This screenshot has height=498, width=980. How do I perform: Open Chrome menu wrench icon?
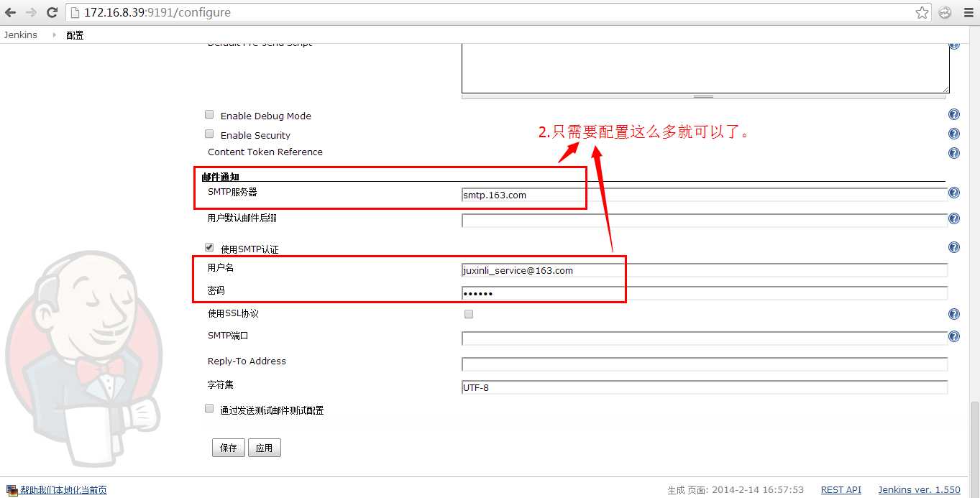(967, 12)
